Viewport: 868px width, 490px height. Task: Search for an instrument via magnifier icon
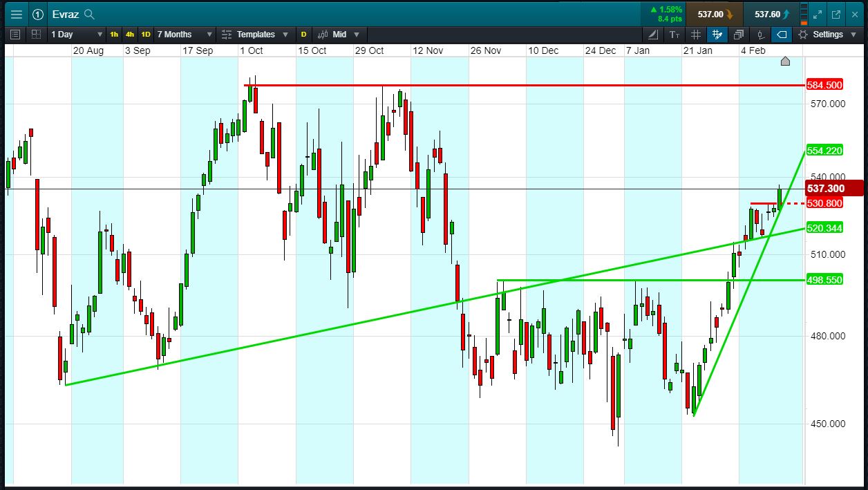[x=89, y=14]
